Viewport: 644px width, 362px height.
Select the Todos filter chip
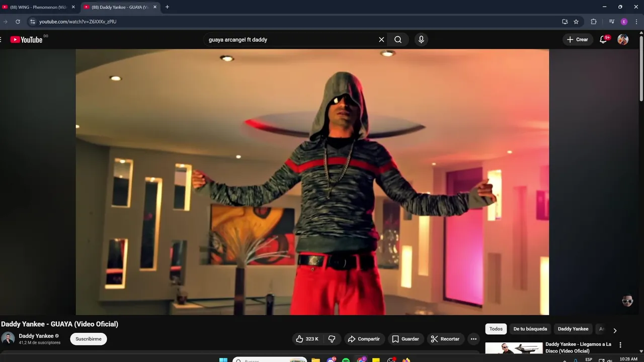[496, 329]
